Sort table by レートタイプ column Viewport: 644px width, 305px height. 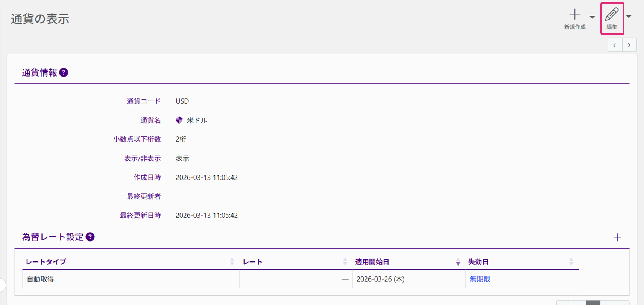tap(232, 262)
